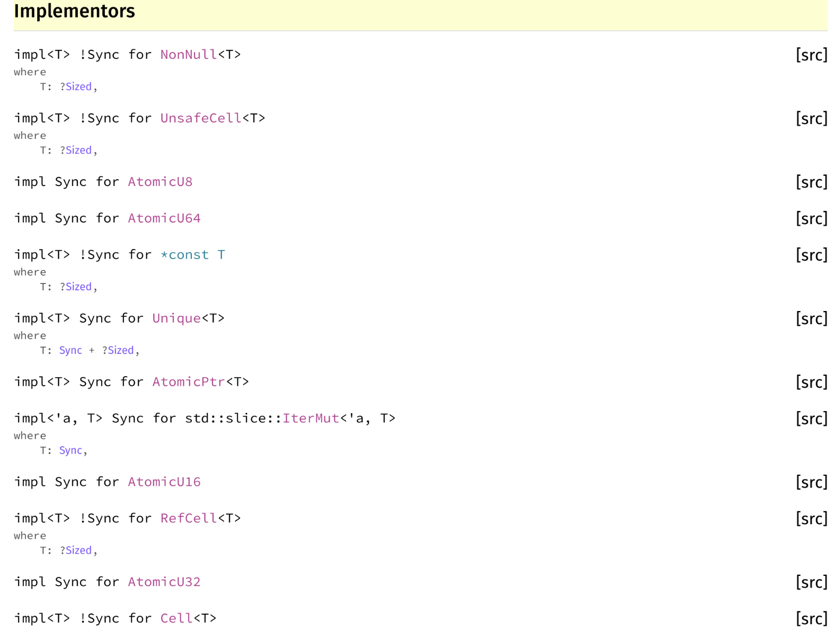The image size is (840, 639).
Task: Open src link for AtomicPtr impl
Action: click(811, 383)
